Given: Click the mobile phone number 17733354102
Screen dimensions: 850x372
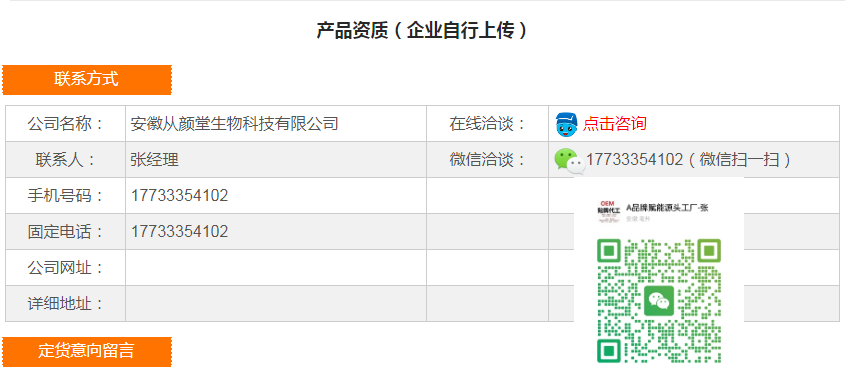Looking at the screenshot, I should pyautogui.click(x=179, y=195).
